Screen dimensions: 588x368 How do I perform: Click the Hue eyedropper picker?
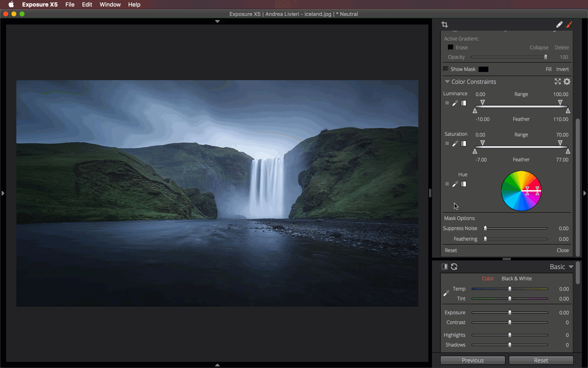(455, 184)
